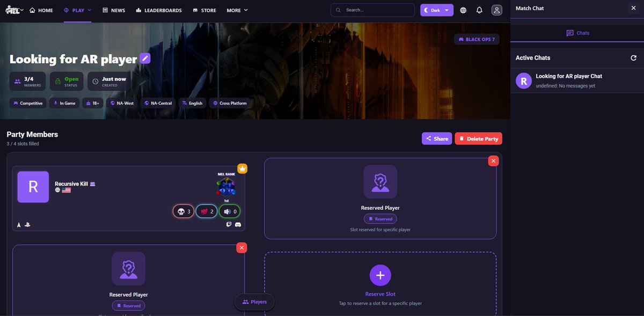This screenshot has width=644, height=316.
Task: Close the Match Chat panel
Action: (633, 8)
